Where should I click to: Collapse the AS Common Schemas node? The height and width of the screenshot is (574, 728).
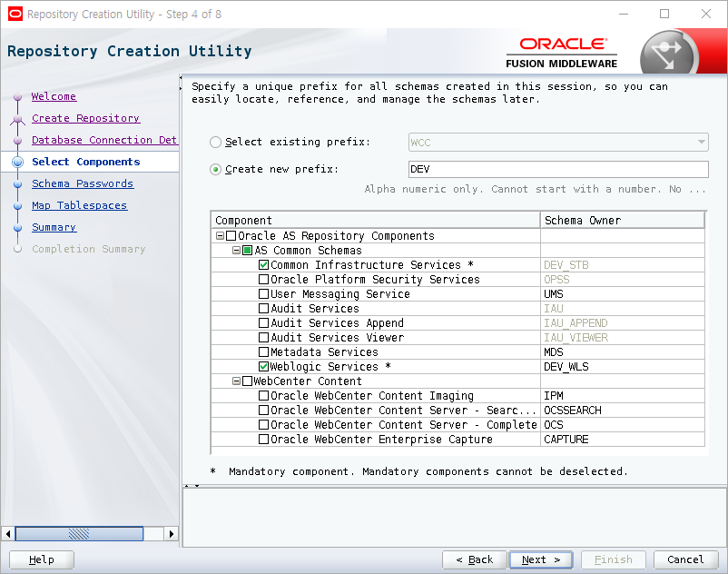236,251
